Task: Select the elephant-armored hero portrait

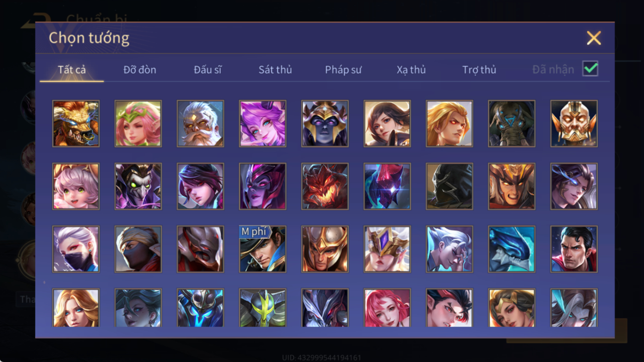Action: 512,124
